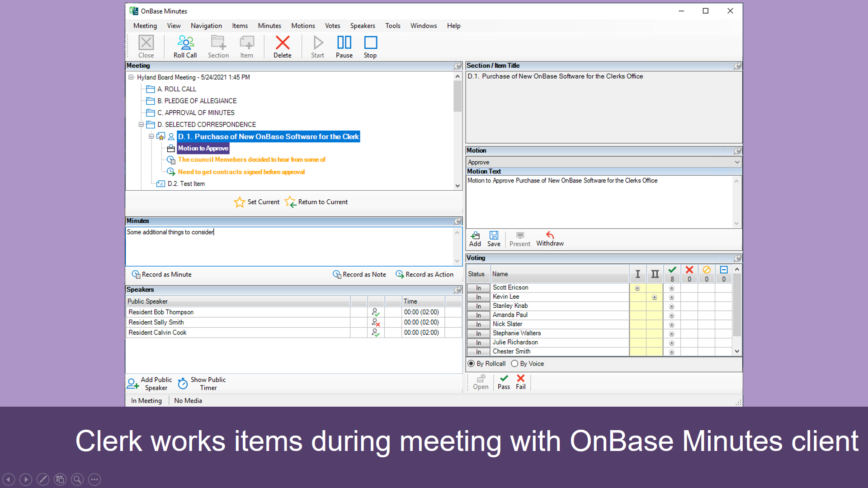This screenshot has height=488, width=868.
Task: Click Add Public Speaker
Action: [150, 384]
